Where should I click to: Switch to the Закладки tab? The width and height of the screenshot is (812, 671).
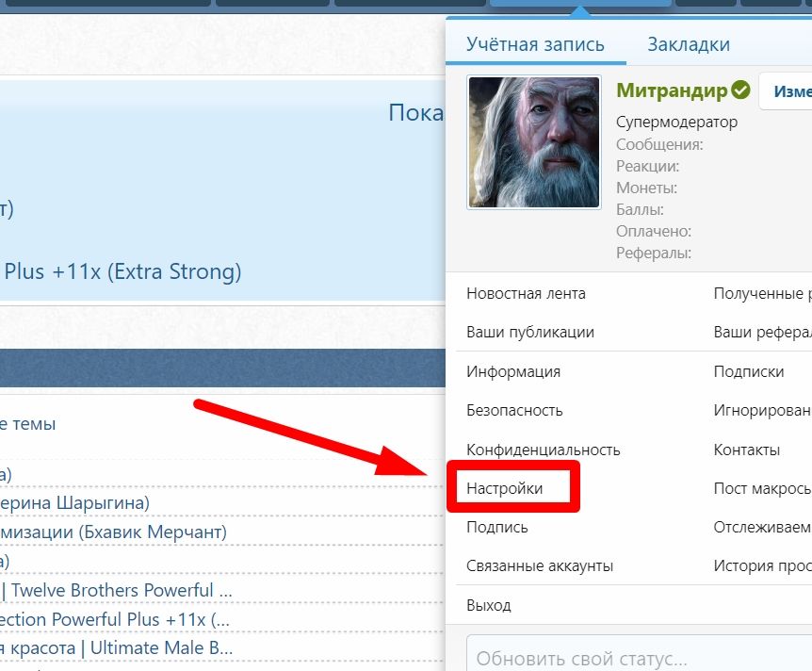[x=689, y=43]
